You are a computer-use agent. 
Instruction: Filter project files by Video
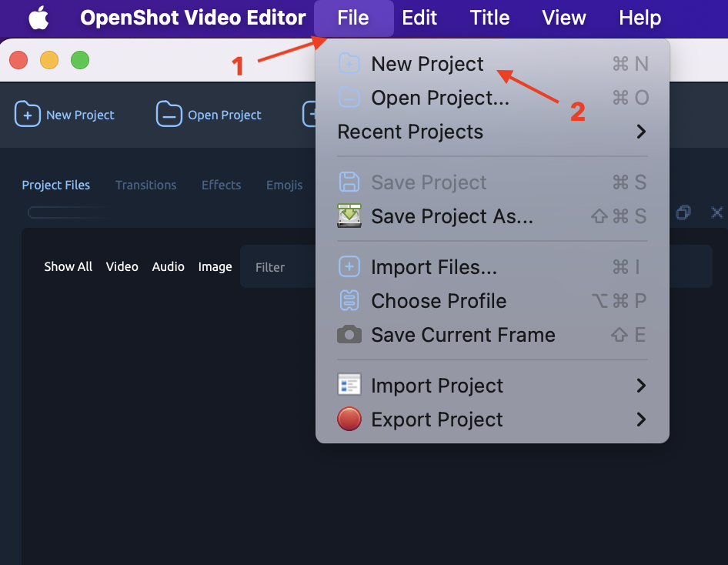(x=122, y=266)
